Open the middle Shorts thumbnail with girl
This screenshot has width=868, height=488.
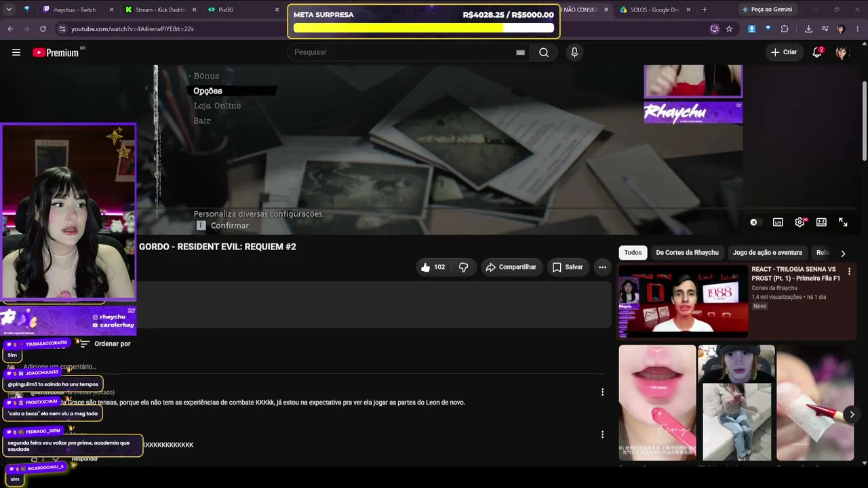(736, 403)
